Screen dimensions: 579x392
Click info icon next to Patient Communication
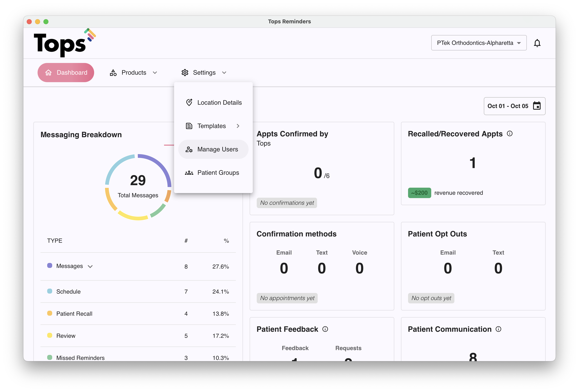(498, 329)
